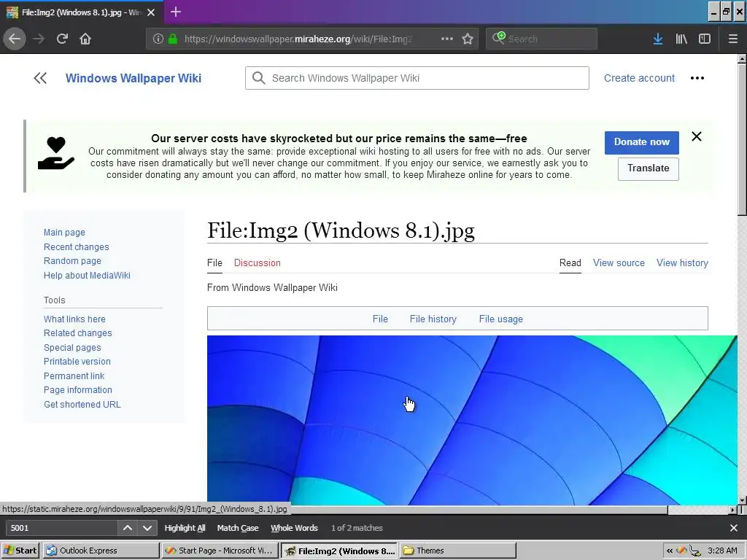This screenshot has height=560, width=747.
Task: Jump to File section anchor link
Action: (x=380, y=319)
